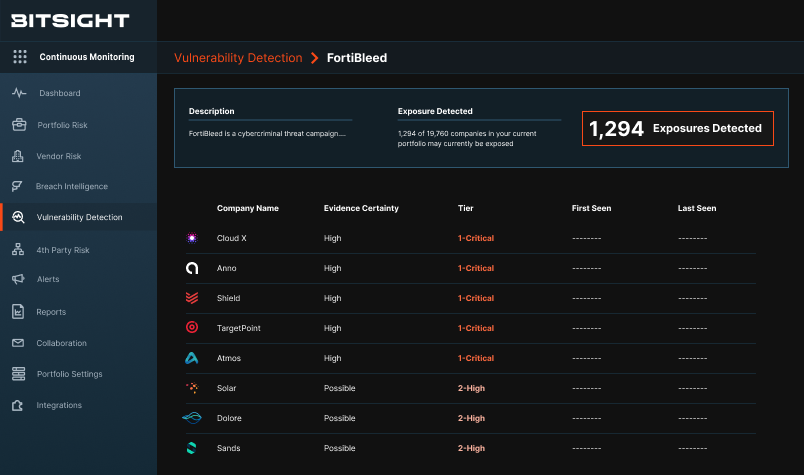804x475 pixels.
Task: Click the FortiBleed description text
Action: [x=267, y=133]
